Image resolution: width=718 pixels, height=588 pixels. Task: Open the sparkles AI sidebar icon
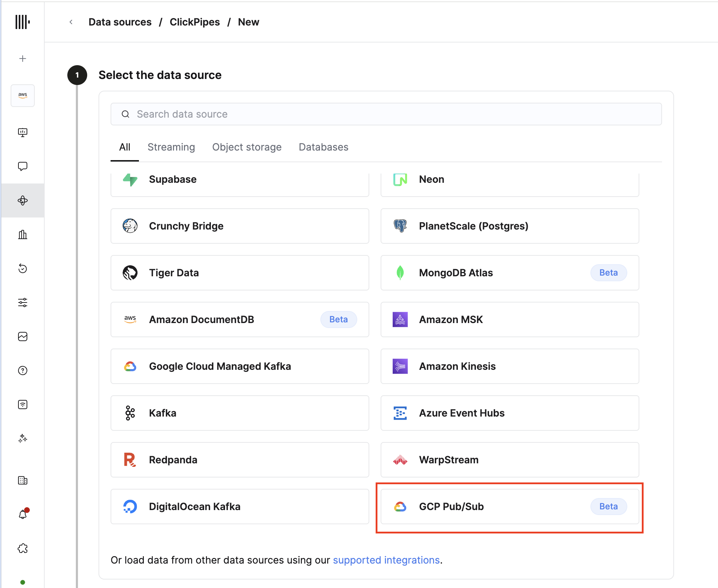23,439
